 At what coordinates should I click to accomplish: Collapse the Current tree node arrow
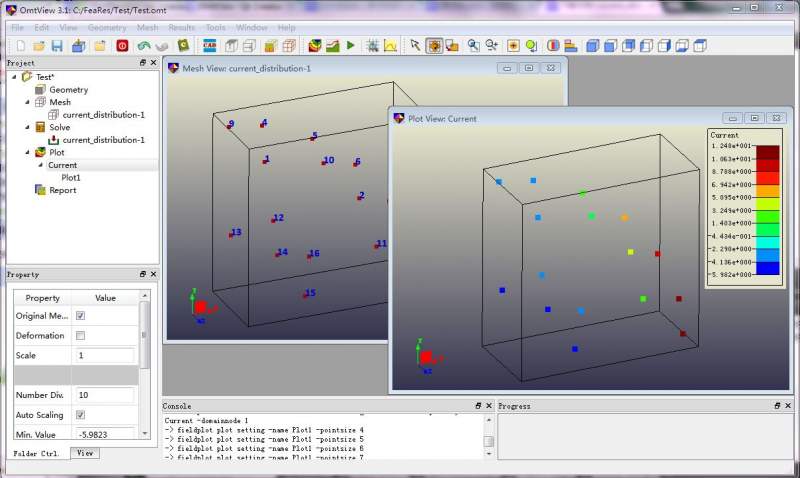(40, 165)
